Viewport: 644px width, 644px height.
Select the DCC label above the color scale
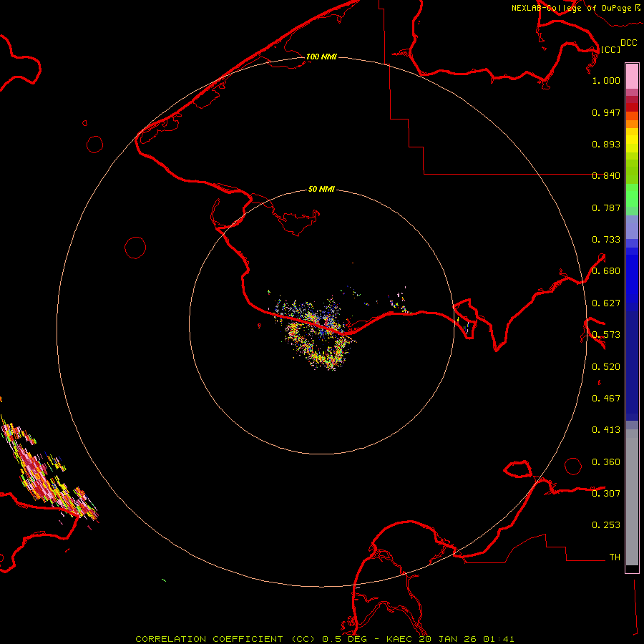point(628,43)
